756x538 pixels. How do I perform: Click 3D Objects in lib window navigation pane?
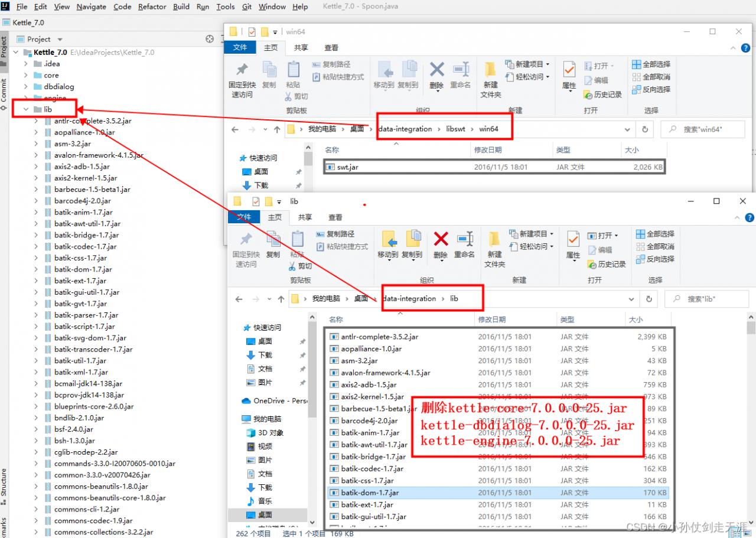tap(266, 433)
